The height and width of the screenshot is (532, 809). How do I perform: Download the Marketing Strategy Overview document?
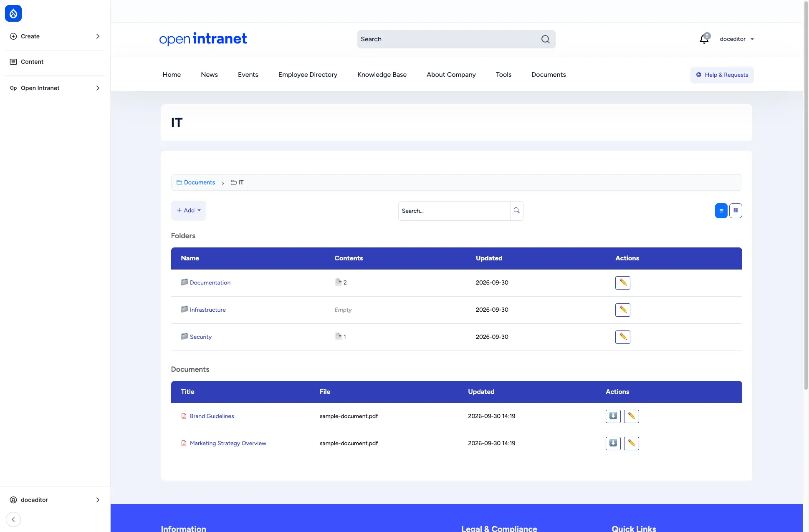(x=613, y=444)
